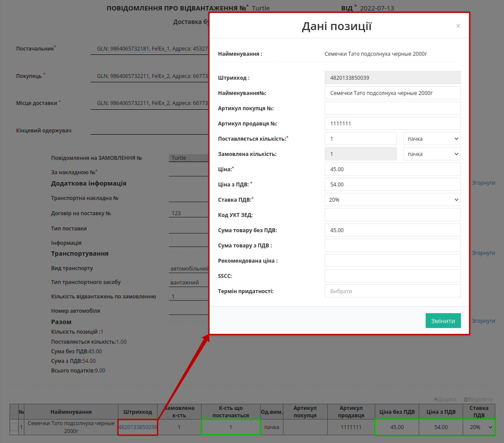Click the Рекомендована ціна input field

coord(393,260)
